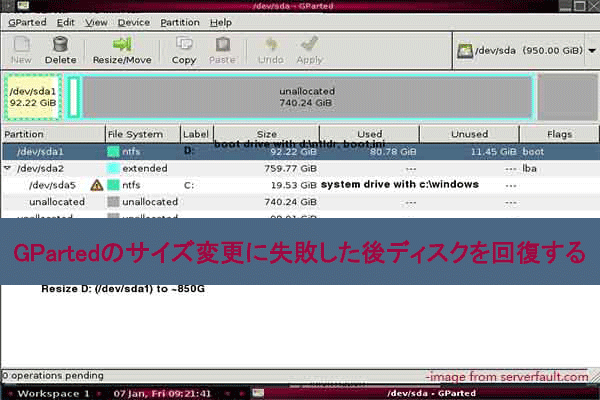Sort by Unused column header
This screenshot has height=400, width=600.
pyautogui.click(x=469, y=134)
